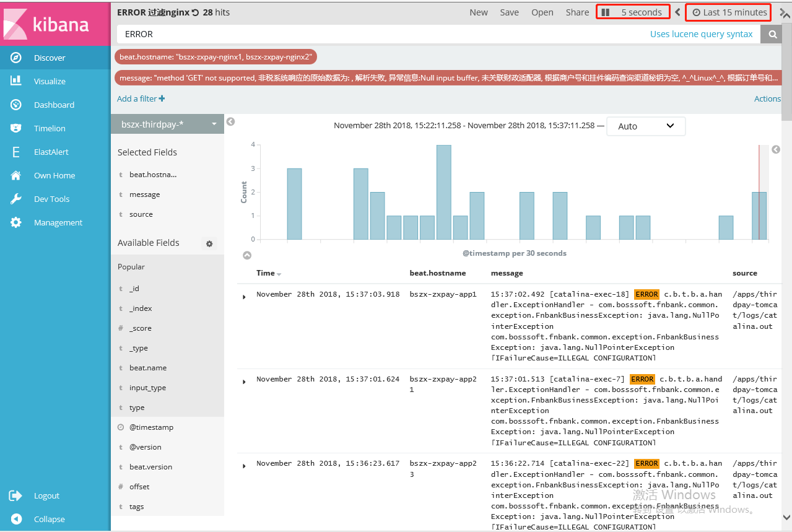This screenshot has width=792, height=532.
Task: Collapse the field sidebar with circle arrow
Action: point(230,121)
